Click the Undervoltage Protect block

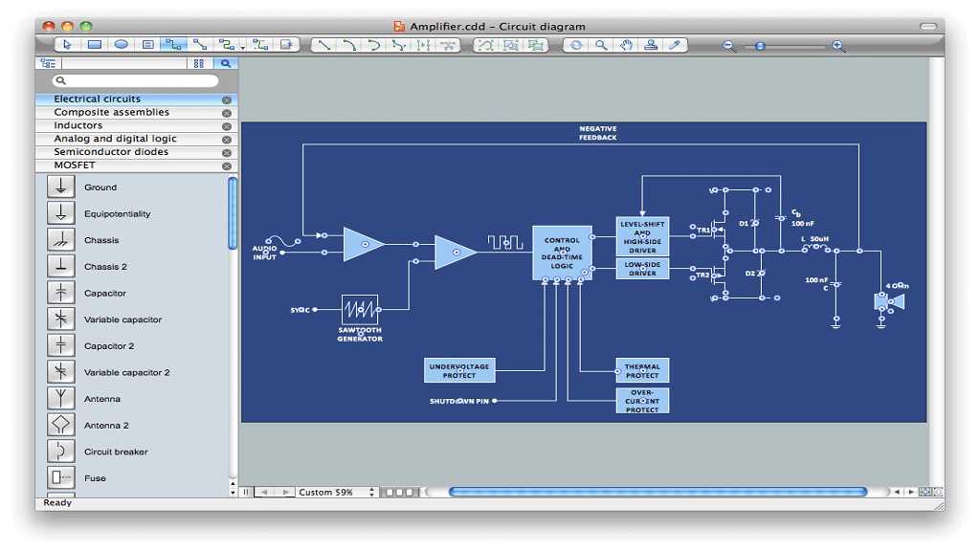[459, 370]
